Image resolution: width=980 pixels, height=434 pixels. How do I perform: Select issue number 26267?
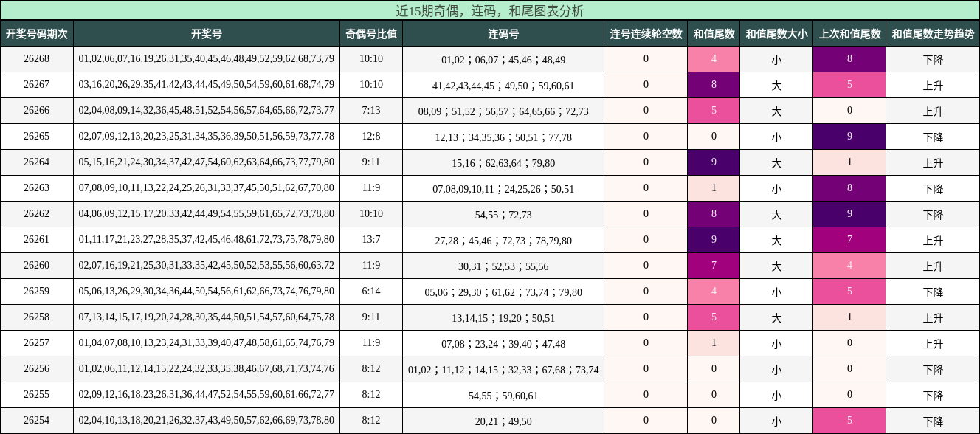click(37, 85)
